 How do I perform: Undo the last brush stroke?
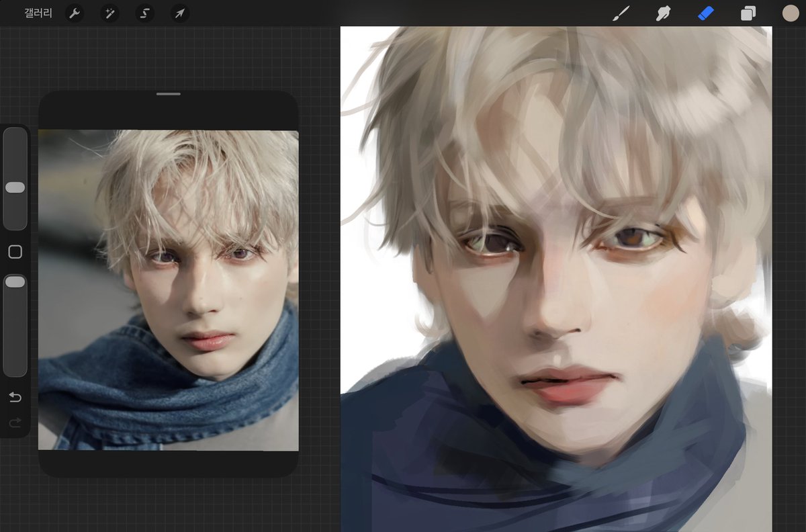pyautogui.click(x=15, y=398)
